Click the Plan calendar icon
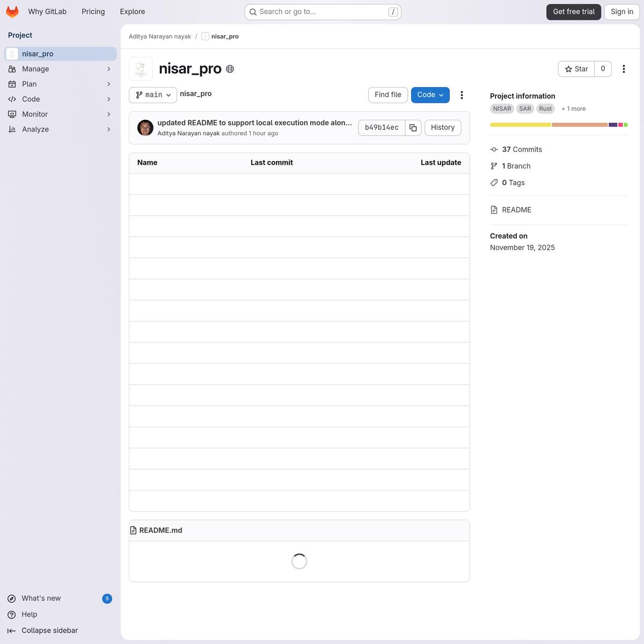 12,84
